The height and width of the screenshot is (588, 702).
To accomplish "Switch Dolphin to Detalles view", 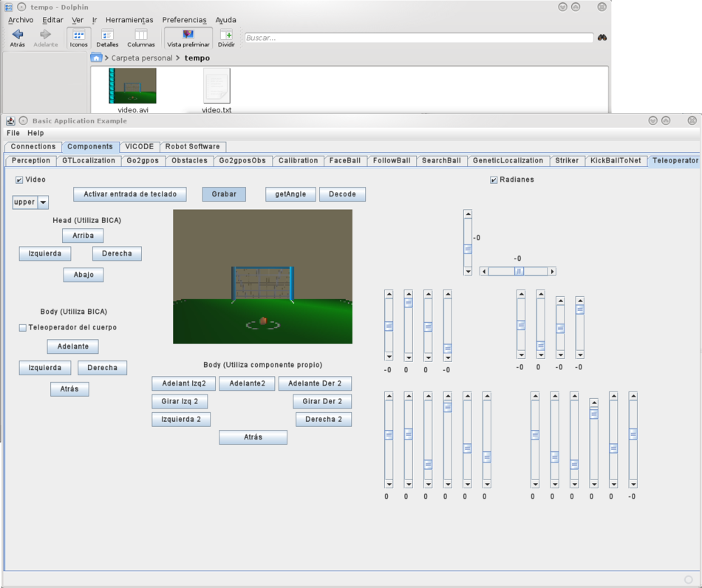I will pos(107,35).
